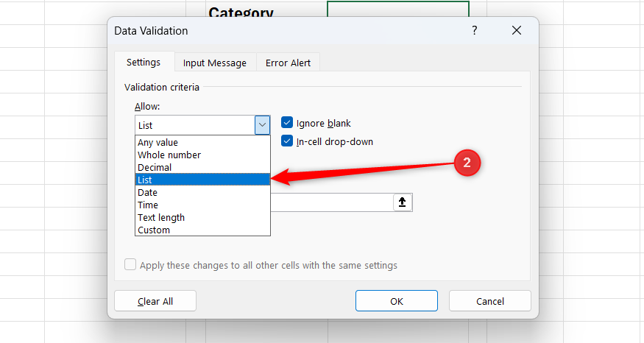Click inside the Source input field
The image size is (644, 343).
click(x=332, y=202)
